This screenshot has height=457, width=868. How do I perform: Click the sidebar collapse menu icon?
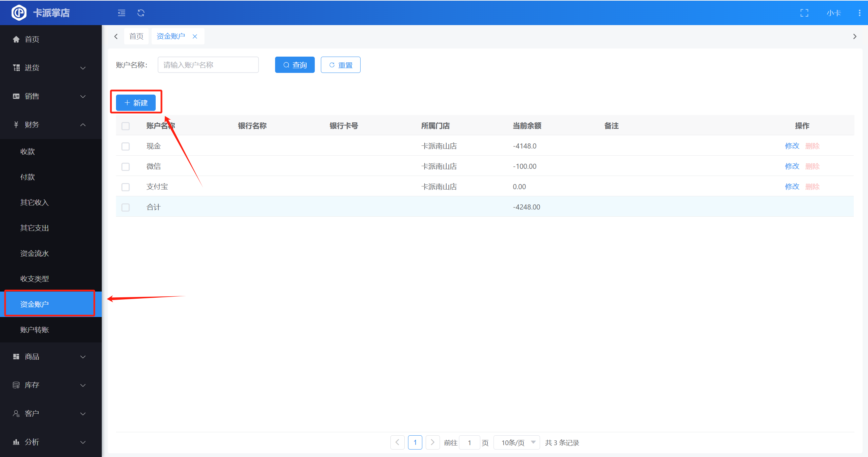(x=121, y=13)
